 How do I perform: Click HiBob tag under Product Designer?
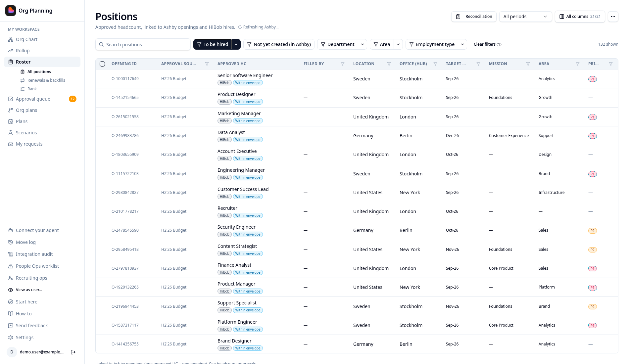pyautogui.click(x=224, y=102)
